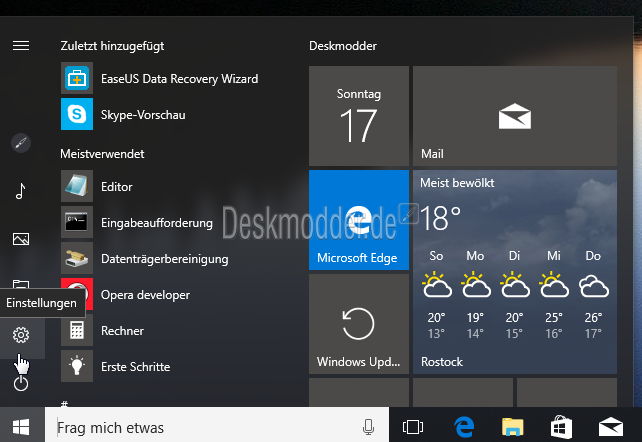
Task: Open Datenträgerbereinigung icon
Action: [77, 258]
